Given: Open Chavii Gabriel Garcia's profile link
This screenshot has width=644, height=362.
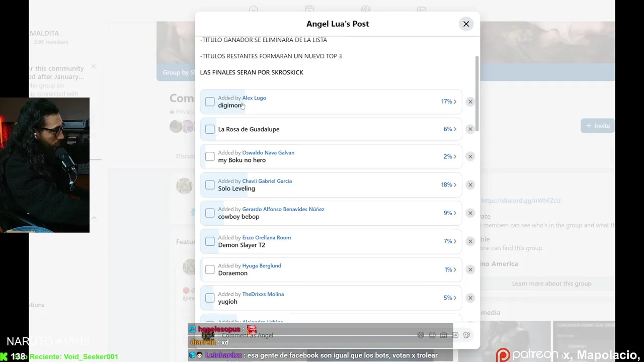Looking at the screenshot, I should pyautogui.click(x=267, y=181).
